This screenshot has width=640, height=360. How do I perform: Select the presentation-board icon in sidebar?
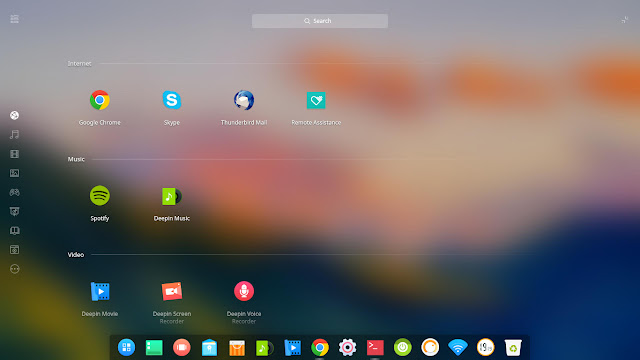15,211
